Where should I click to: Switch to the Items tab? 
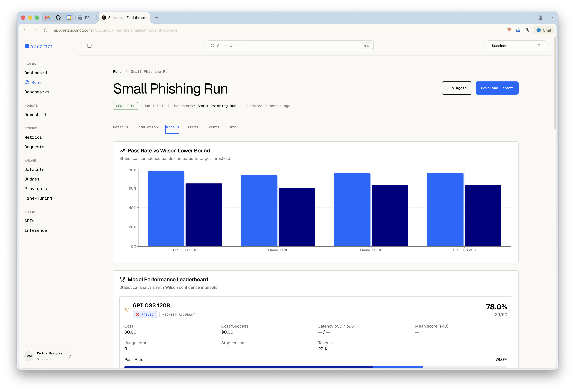pos(193,127)
